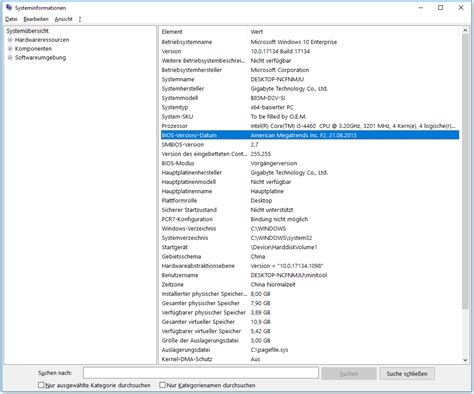Select the System-SKU row
Screen dimensions: 474x394
pyautogui.click(x=310, y=117)
